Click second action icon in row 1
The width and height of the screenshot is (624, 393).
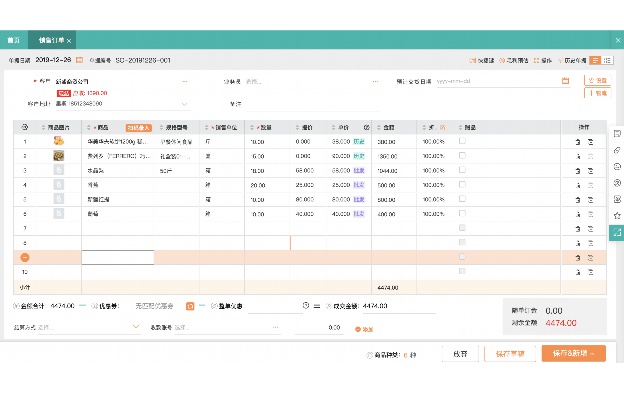click(591, 142)
